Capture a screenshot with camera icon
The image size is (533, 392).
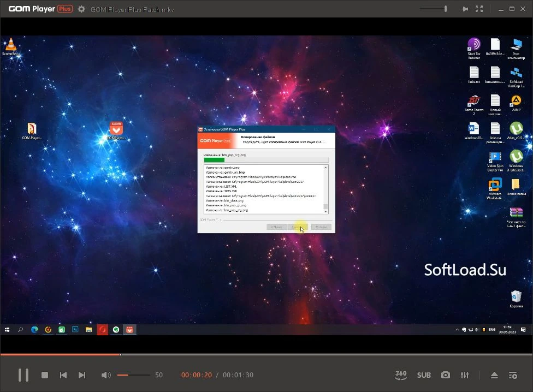pos(445,375)
